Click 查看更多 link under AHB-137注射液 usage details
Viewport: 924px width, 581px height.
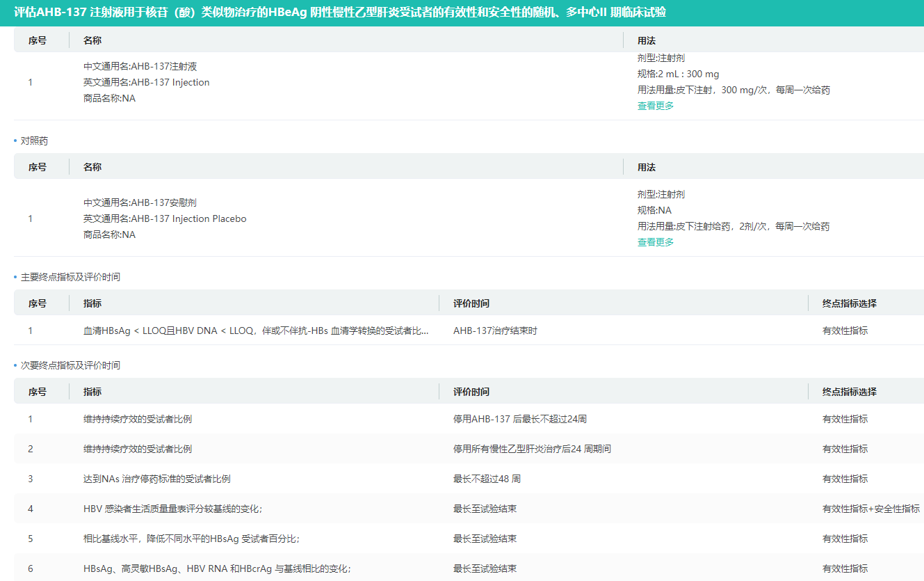[654, 106]
